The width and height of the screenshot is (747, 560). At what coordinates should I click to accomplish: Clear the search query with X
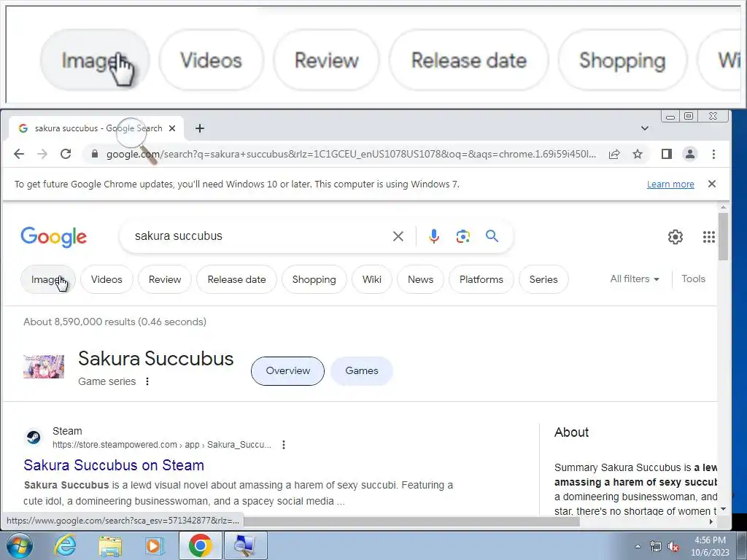[398, 236]
